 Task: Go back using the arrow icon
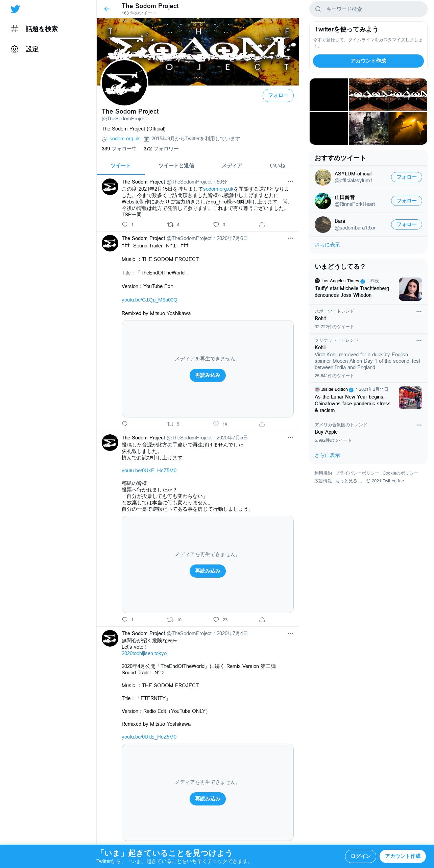107,9
